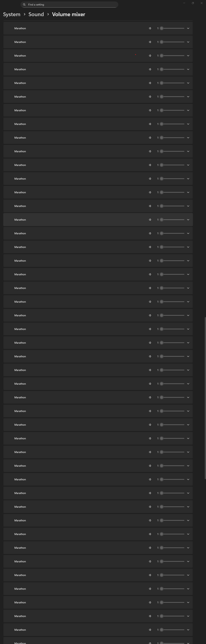Viewport: 206px width, 644px height.
Task: Expand the third Marathon row's chevron
Action: [x=188, y=56]
